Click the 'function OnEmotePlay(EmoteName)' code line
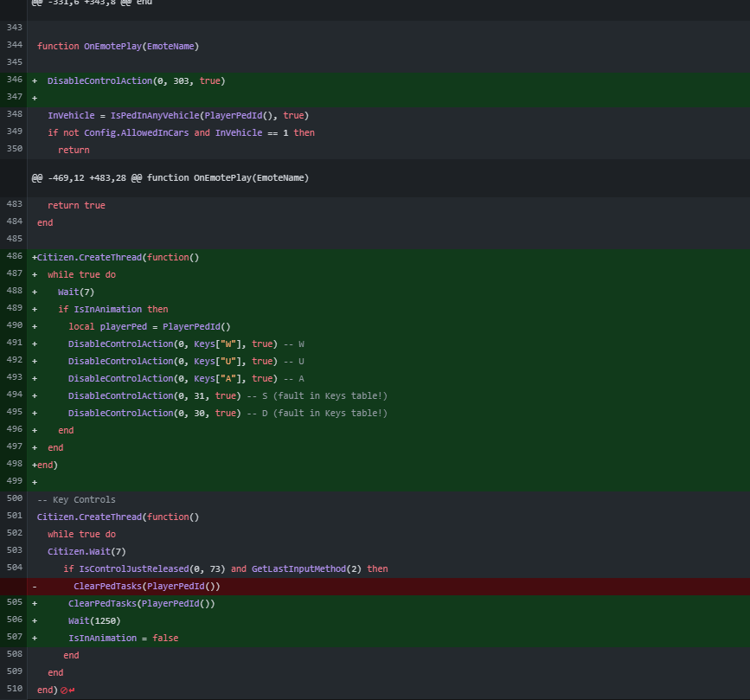This screenshot has width=750, height=700. 118,46
